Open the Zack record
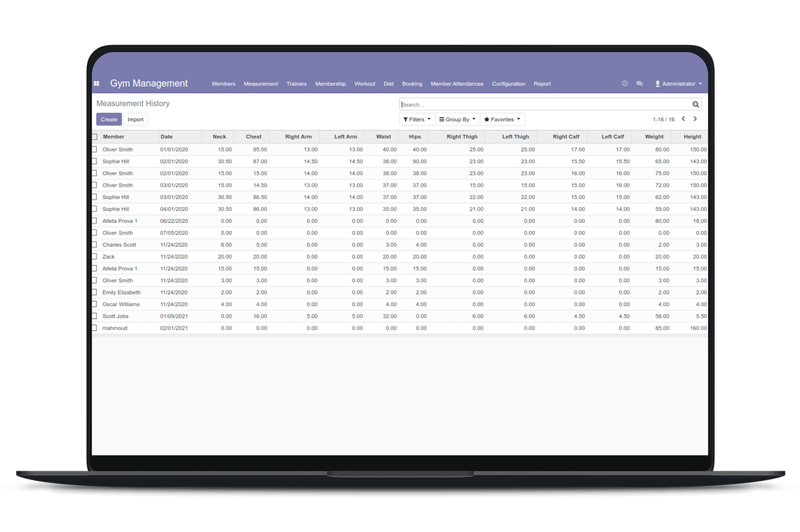The width and height of the screenshot is (800, 532). [109, 257]
